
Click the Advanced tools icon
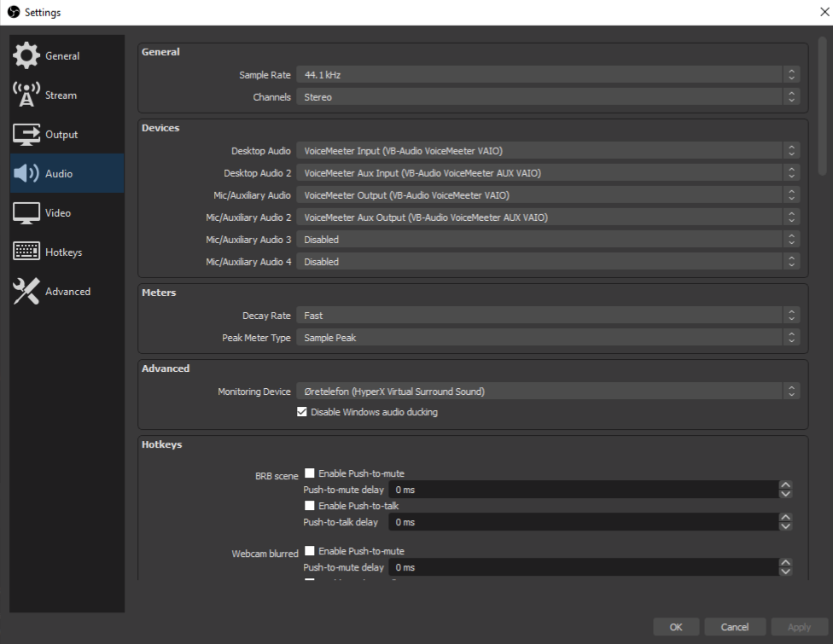pos(26,291)
